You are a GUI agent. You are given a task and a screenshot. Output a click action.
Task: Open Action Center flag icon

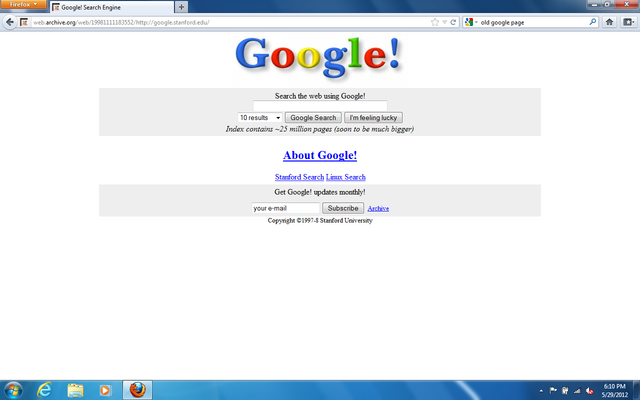pos(553,391)
